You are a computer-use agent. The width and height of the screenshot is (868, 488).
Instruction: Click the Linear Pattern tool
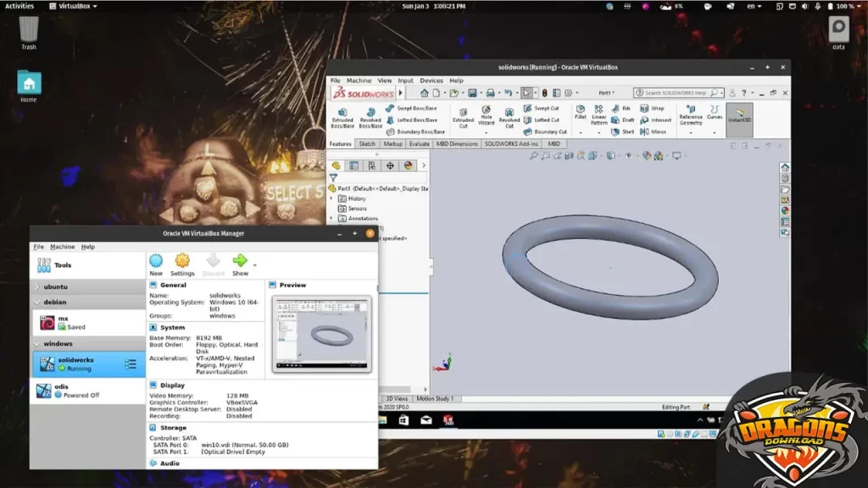coord(598,115)
